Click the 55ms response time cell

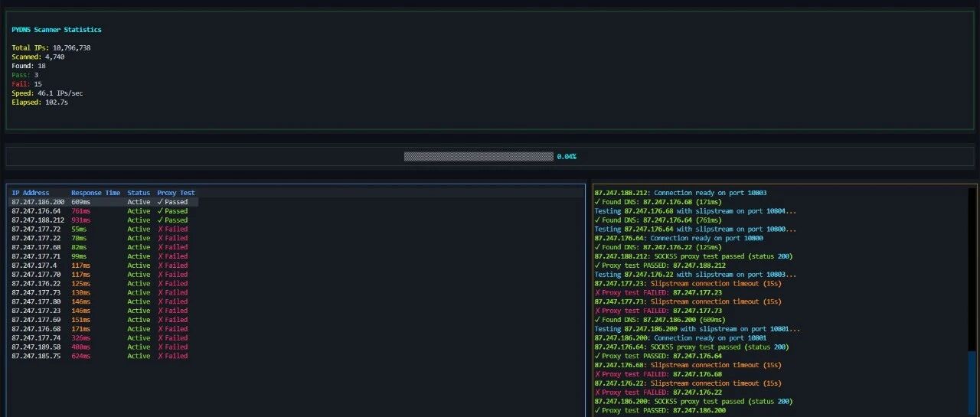79,230
